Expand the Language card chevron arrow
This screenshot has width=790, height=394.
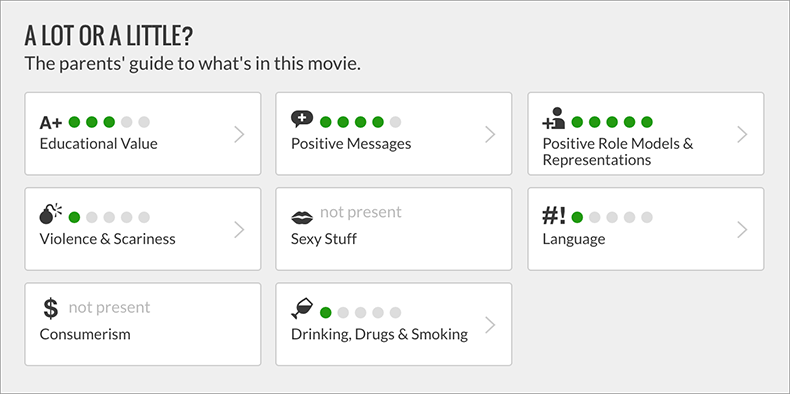click(742, 230)
